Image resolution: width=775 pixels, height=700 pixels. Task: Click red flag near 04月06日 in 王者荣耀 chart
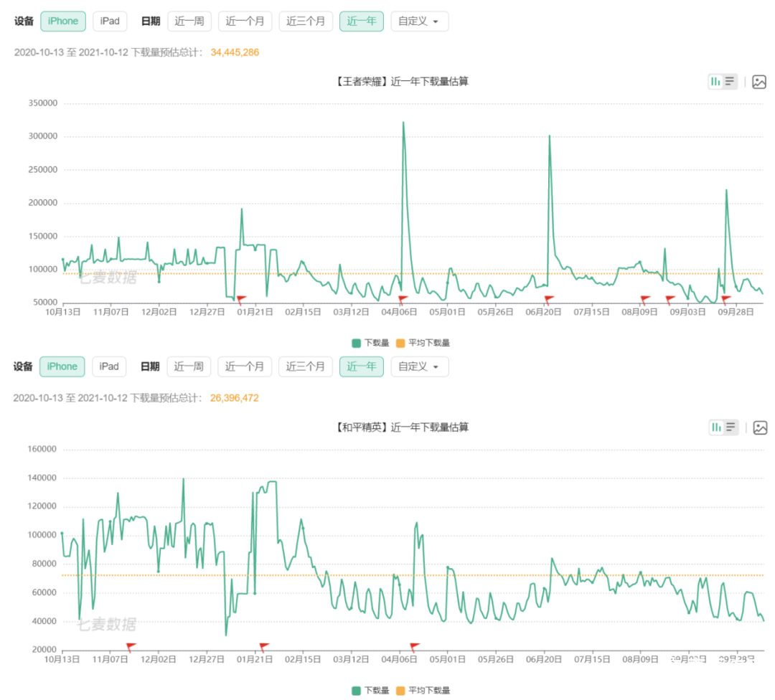click(403, 299)
